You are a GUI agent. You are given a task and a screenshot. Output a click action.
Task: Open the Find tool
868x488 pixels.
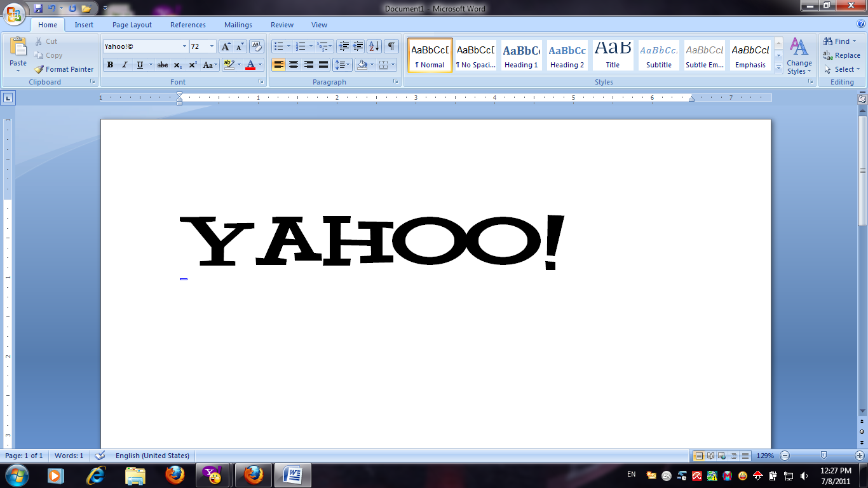[x=840, y=41]
